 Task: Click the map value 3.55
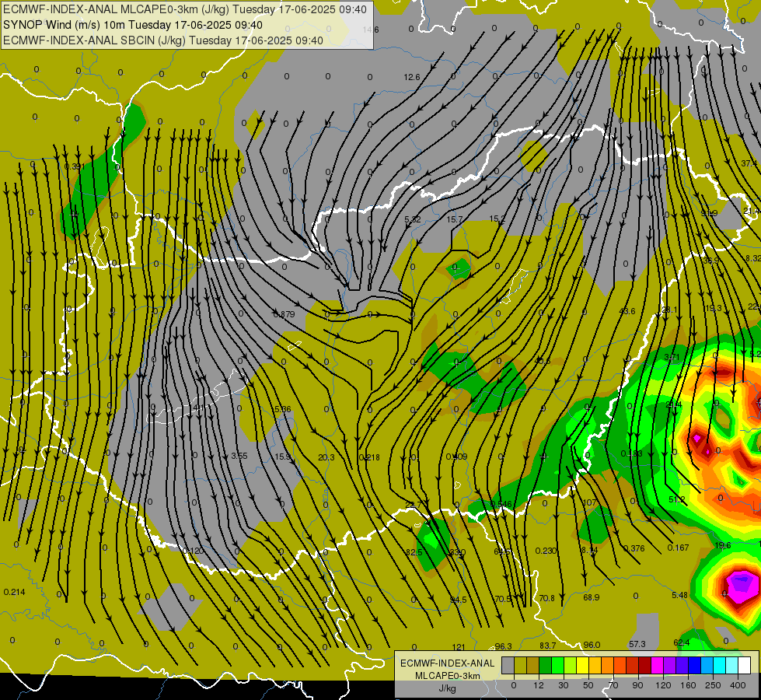[239, 456]
